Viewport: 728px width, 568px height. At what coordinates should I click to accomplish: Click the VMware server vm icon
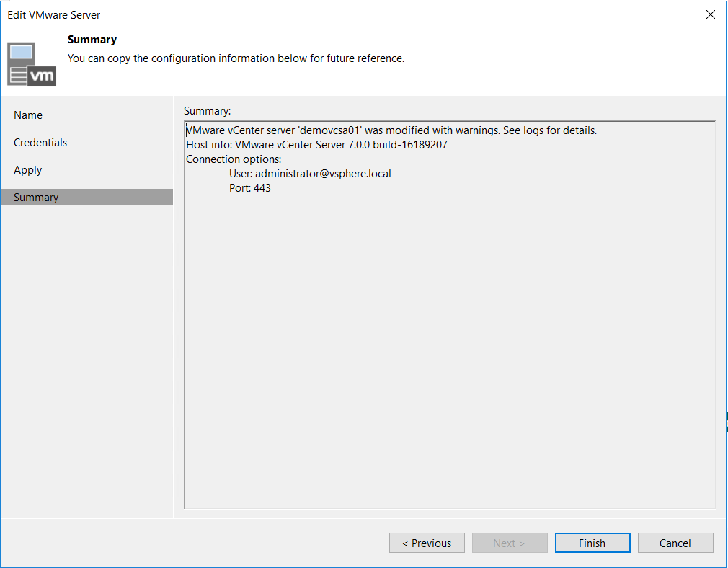coord(32,65)
